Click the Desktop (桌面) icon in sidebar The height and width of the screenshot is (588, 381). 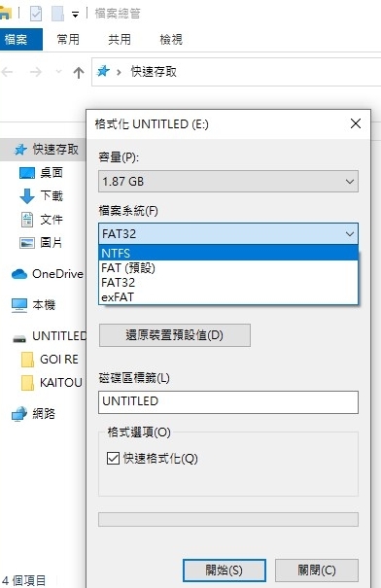pyautogui.click(x=27, y=173)
